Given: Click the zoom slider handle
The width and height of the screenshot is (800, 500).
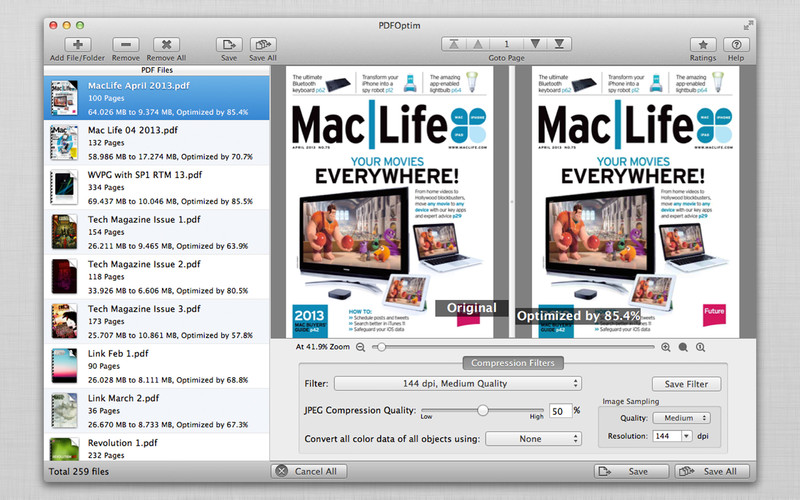Looking at the screenshot, I should 381,347.
